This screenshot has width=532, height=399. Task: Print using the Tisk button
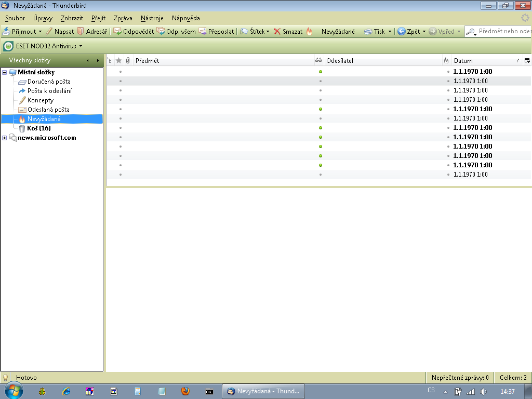point(375,32)
